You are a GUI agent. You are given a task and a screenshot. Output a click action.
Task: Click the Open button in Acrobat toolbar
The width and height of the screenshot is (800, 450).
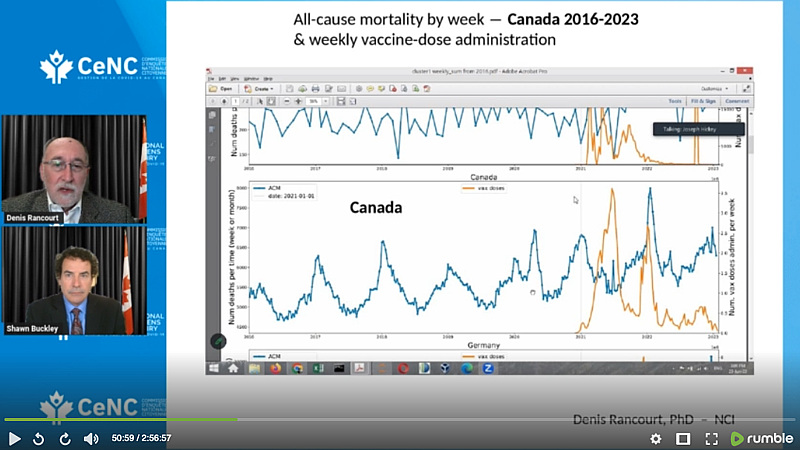222,88
